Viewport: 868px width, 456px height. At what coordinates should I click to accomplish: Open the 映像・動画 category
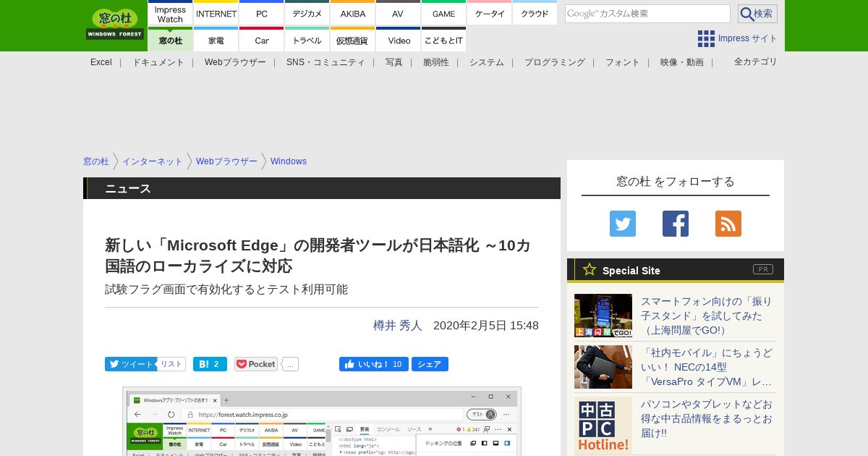tap(682, 62)
